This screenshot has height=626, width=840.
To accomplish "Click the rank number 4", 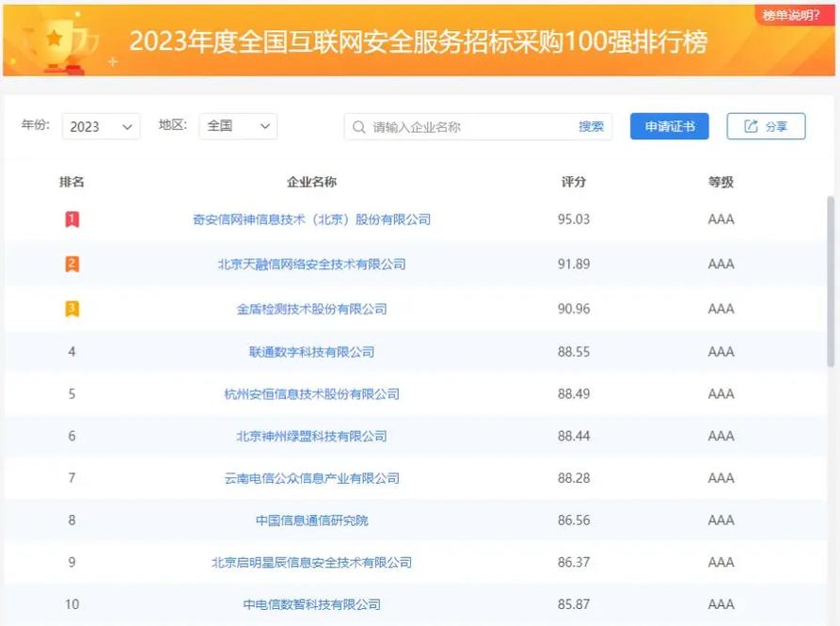I will coord(71,352).
